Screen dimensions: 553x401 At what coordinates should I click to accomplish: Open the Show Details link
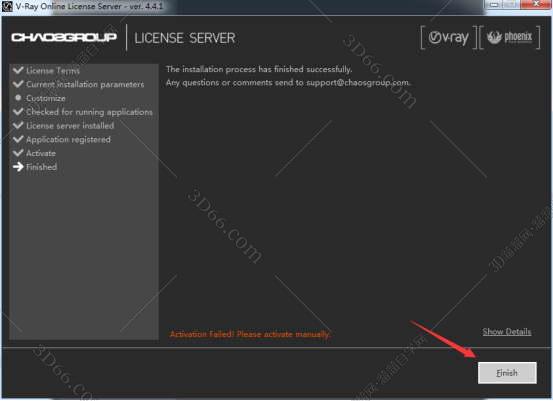pyautogui.click(x=506, y=332)
